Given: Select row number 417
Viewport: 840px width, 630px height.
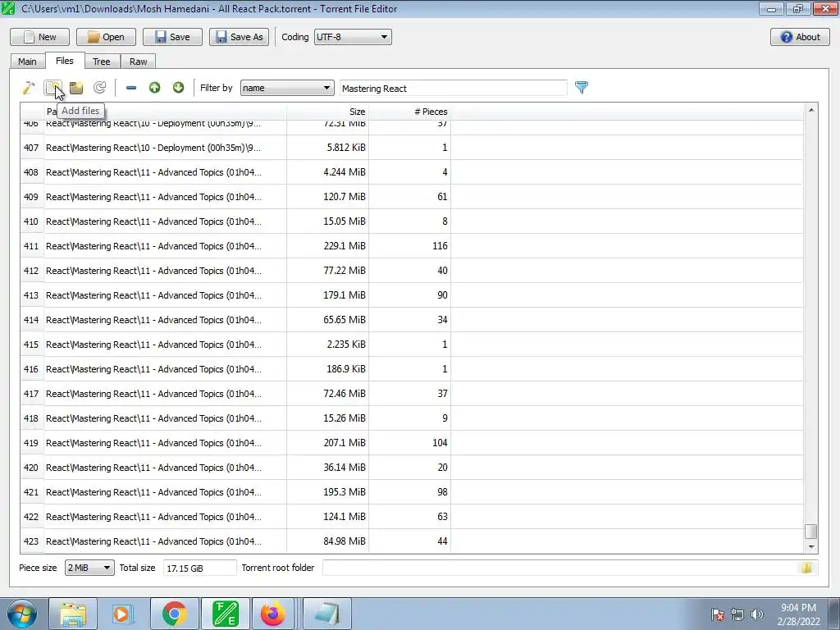Looking at the screenshot, I should (x=32, y=394).
